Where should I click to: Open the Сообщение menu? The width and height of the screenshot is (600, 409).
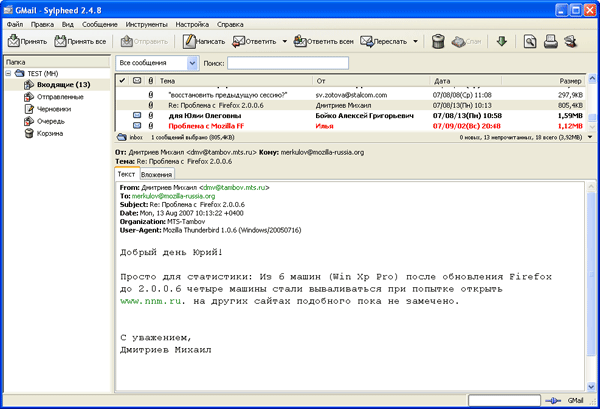[x=99, y=24]
